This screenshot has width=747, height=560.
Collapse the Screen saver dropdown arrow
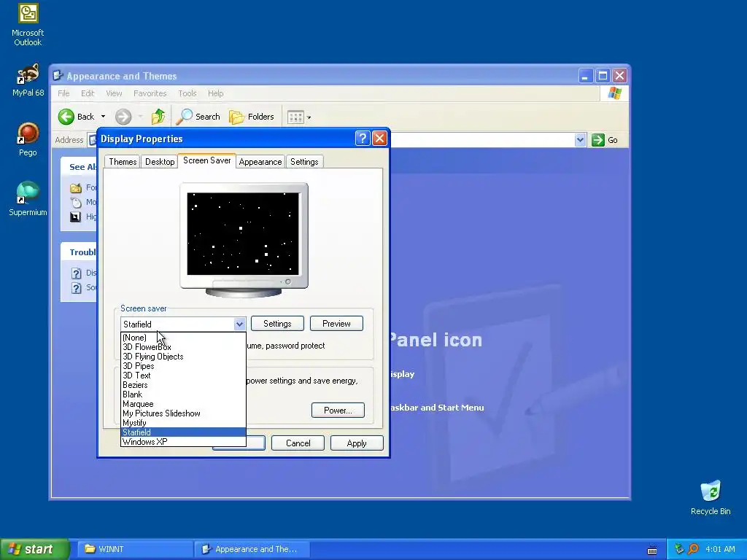(x=239, y=324)
